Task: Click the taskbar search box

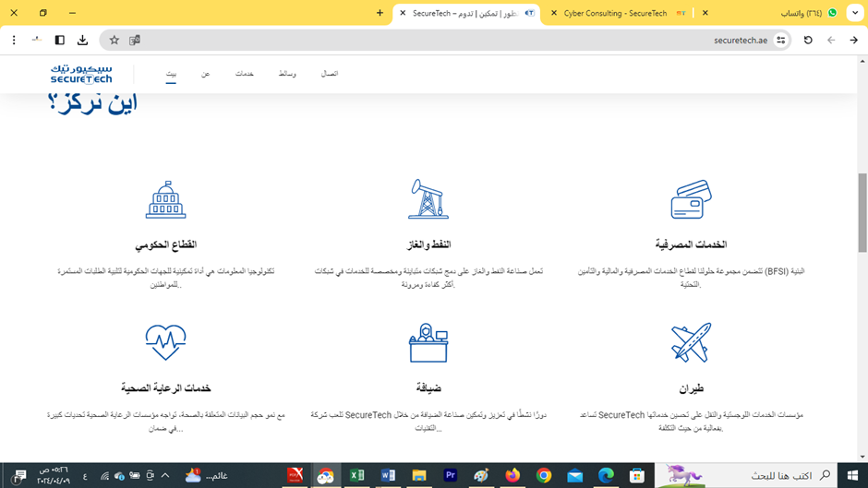Action: [746, 475]
